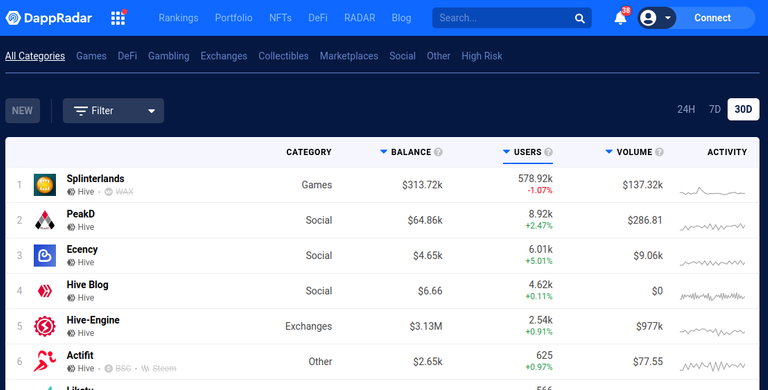768x390 pixels.
Task: Open the PeakD dapp logo
Action: [45, 220]
